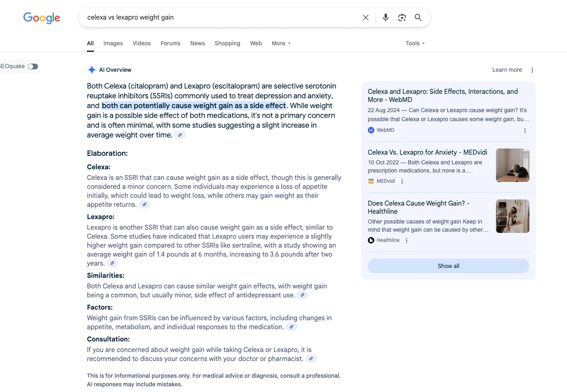The image size is (567, 392).
Task: Click into the search input field
Action: click(220, 18)
